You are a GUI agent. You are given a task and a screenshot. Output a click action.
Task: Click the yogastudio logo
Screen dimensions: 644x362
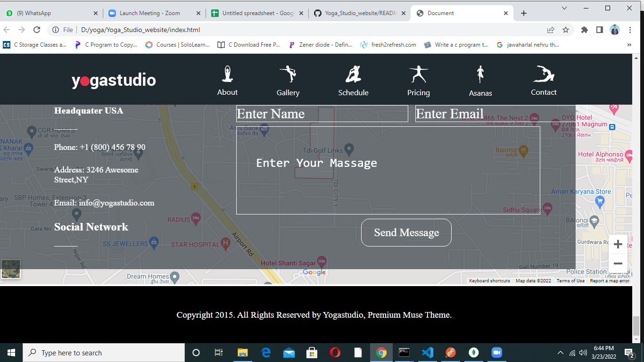[x=114, y=80]
